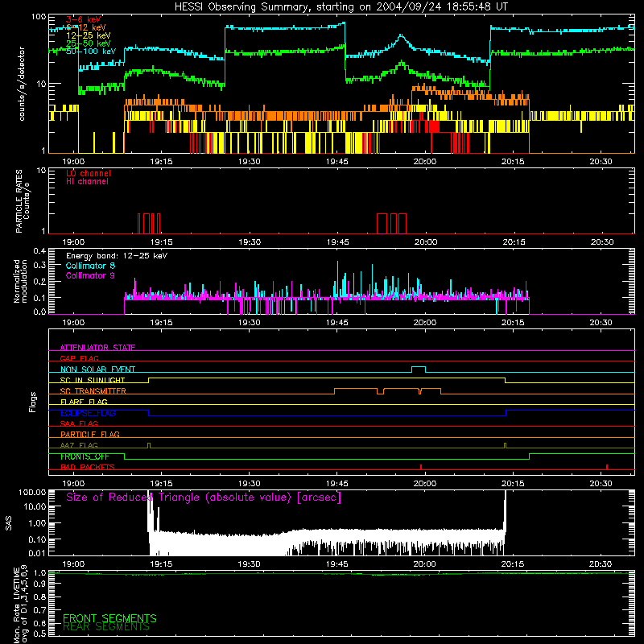Click the PARTICLE FLAG label
The height and width of the screenshot is (644, 644).
(90, 435)
